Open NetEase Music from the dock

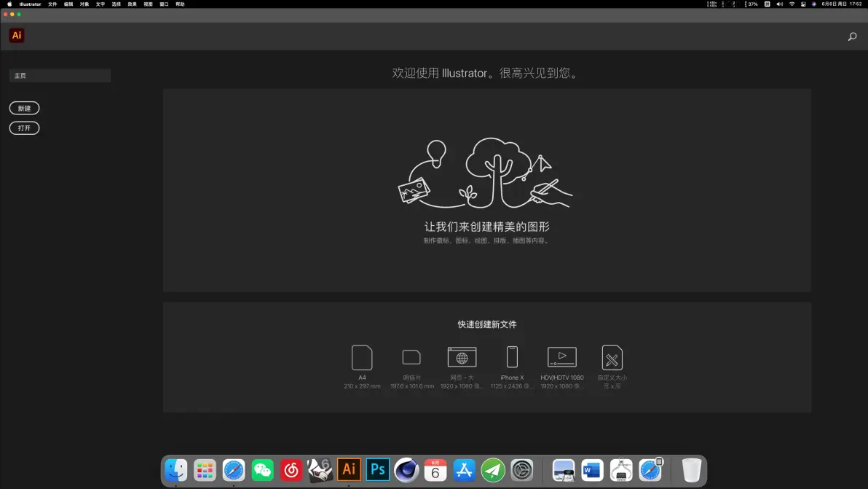tap(291, 470)
